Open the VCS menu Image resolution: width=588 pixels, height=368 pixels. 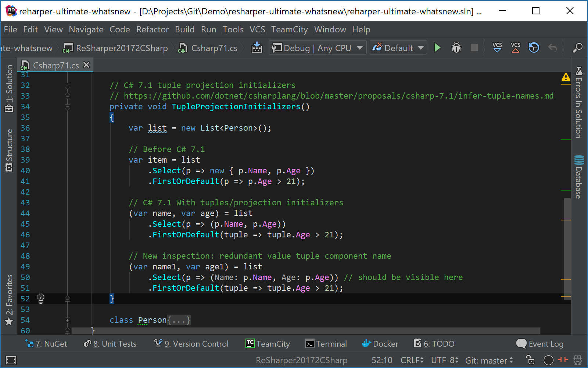point(257,29)
